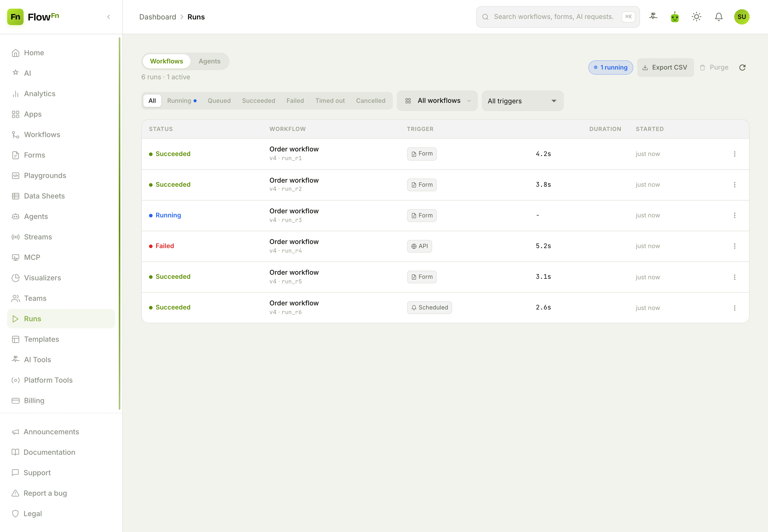Filter runs by Queued status
768x532 pixels.
tap(219, 101)
